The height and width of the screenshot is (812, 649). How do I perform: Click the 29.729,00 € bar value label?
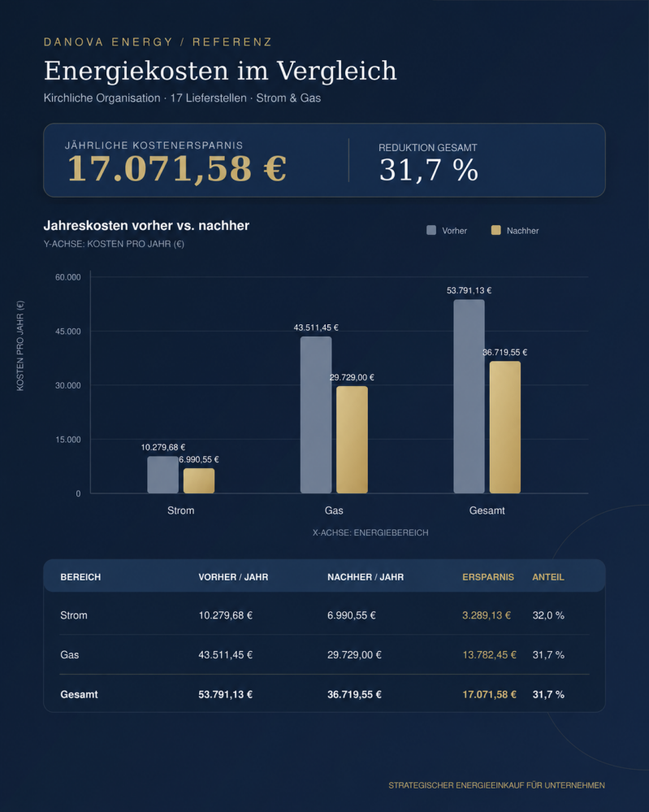[x=352, y=377]
